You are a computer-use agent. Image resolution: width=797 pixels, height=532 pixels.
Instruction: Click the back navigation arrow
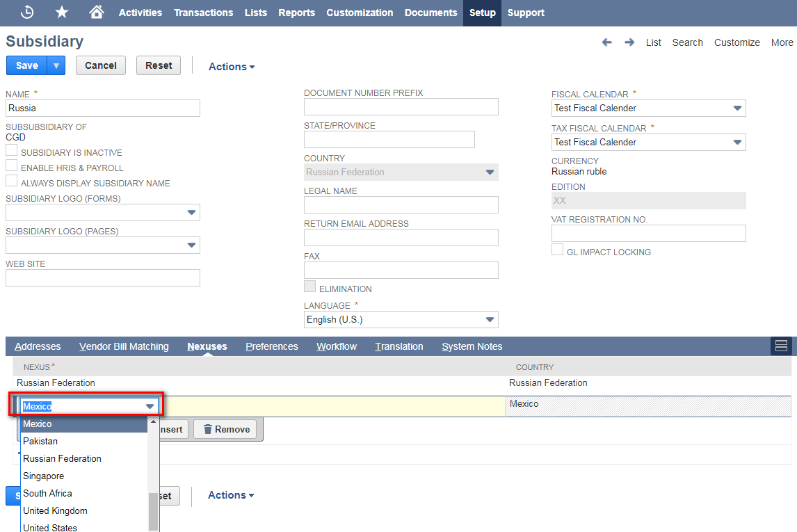pos(606,42)
